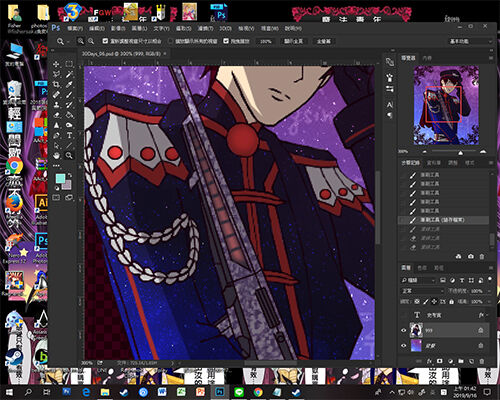Toggle scrubby zoom checkbox
Image resolution: width=500 pixels, height=400 pixels.
(226, 41)
